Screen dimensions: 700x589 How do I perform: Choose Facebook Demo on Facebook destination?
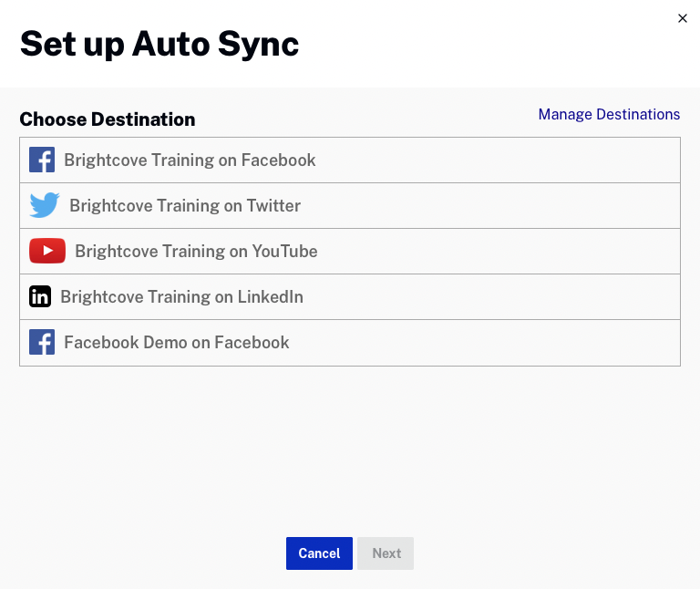tap(177, 343)
